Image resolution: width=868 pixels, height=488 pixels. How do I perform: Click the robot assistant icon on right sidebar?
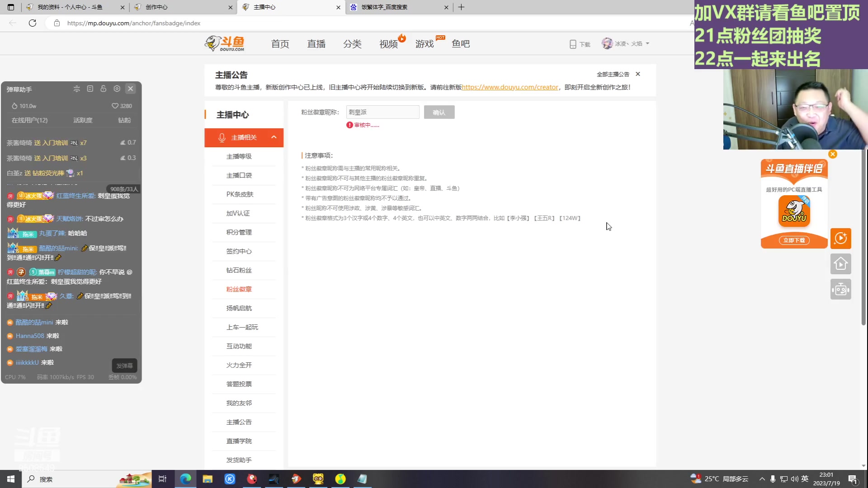841,289
